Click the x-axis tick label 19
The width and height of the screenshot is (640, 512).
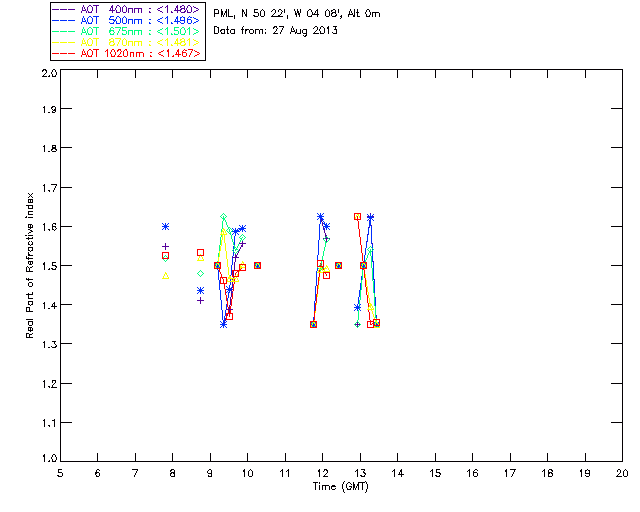[x=585, y=473]
